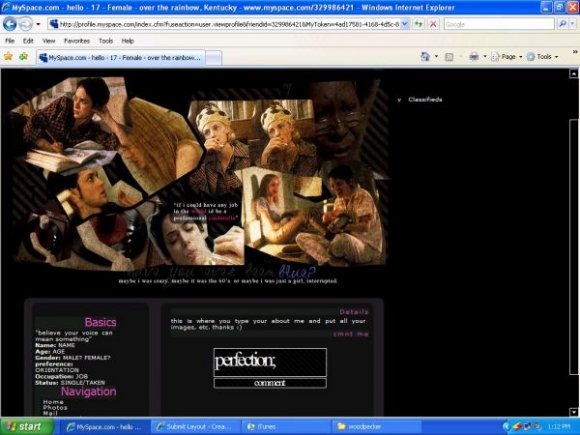The width and height of the screenshot is (580, 435).
Task: Click the browser Back arrow button
Action: click(10, 24)
